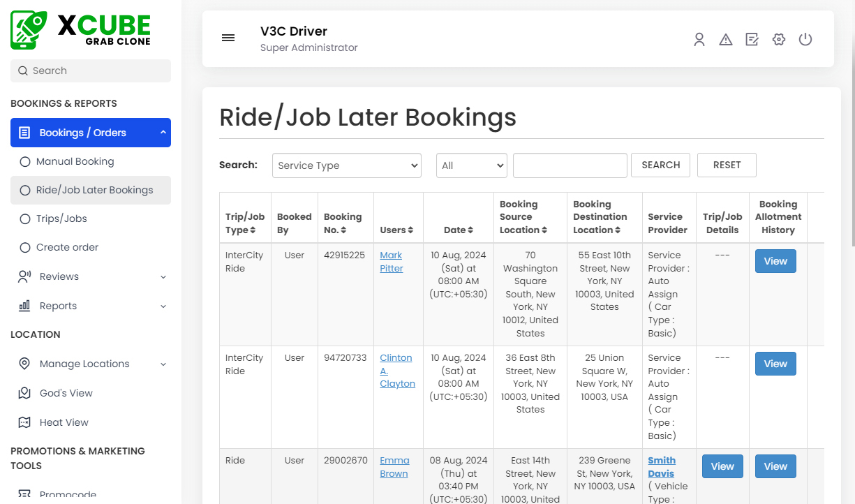Screen dimensions: 855x504
Task: Expand the Reviews section
Action: pyautogui.click(x=58, y=276)
